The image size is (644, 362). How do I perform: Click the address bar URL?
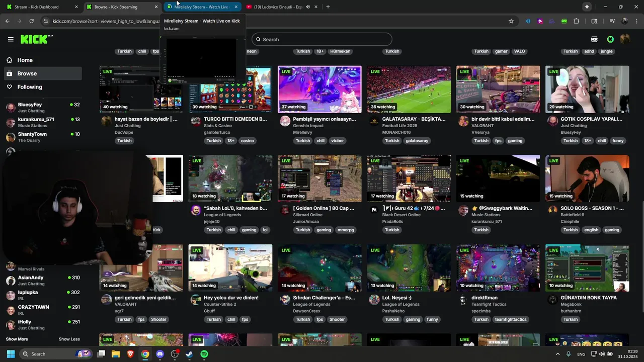tap(106, 21)
